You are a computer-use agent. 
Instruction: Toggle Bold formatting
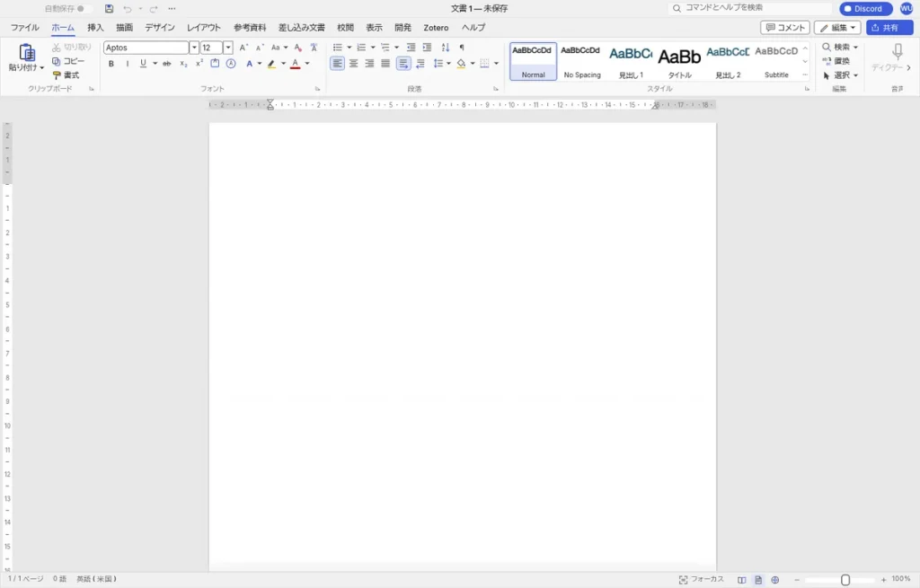[x=111, y=64]
